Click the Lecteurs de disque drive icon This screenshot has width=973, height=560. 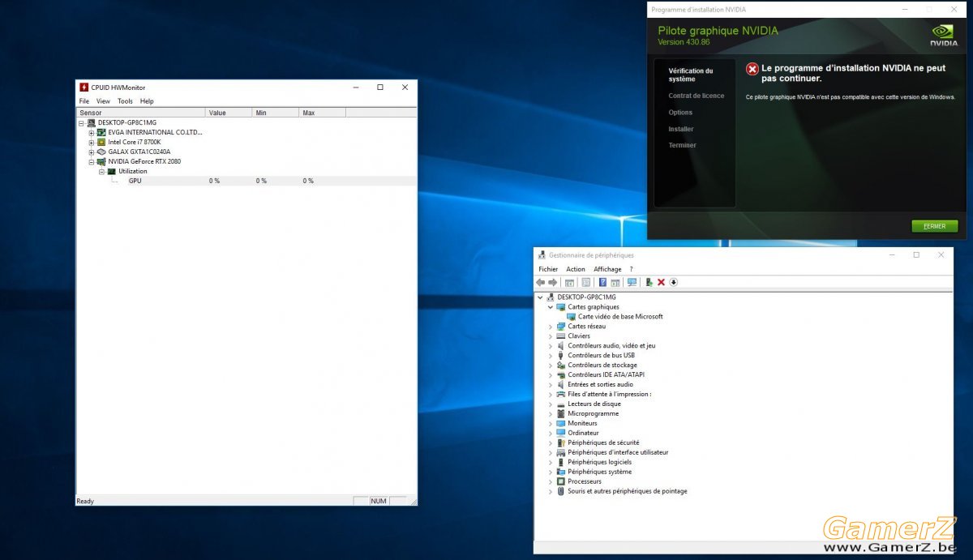point(561,404)
